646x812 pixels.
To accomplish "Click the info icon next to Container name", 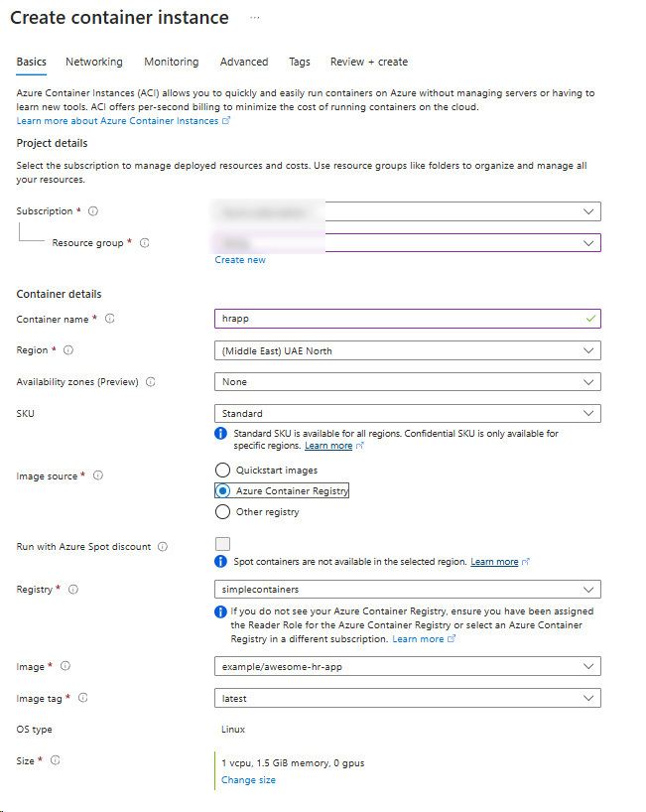I will pyautogui.click(x=110, y=319).
